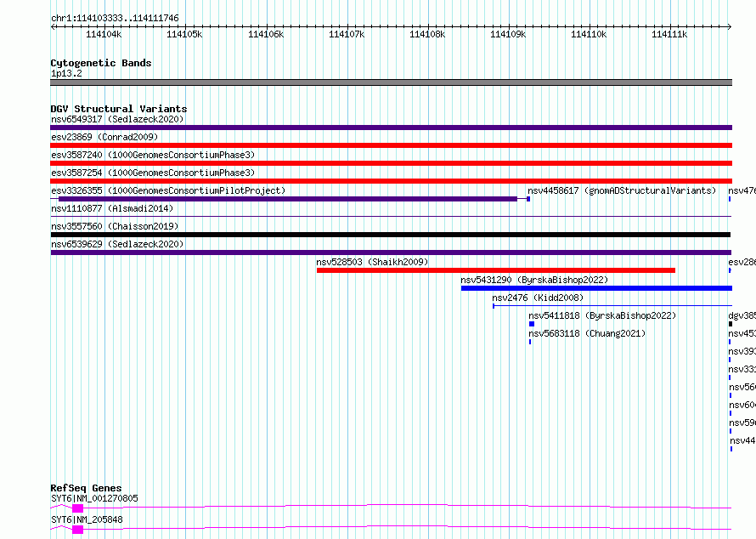756x539 pixels.
Task: Select nsv6539629 (Sedlazeck2020) label
Action: click(117, 244)
